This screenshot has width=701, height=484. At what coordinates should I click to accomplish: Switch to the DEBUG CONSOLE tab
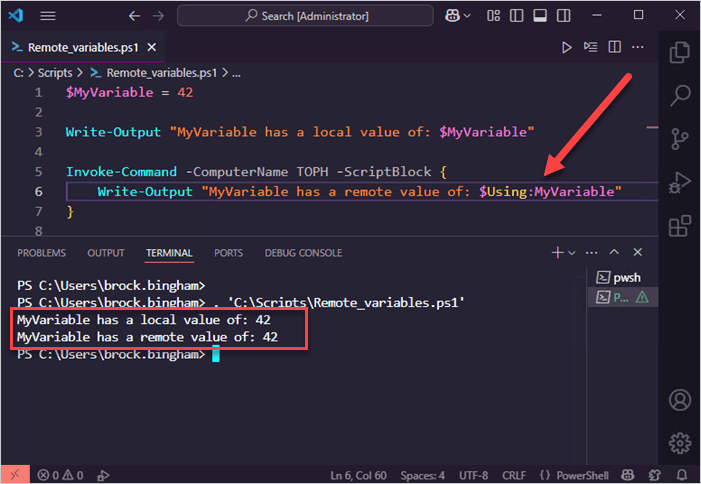pos(303,253)
